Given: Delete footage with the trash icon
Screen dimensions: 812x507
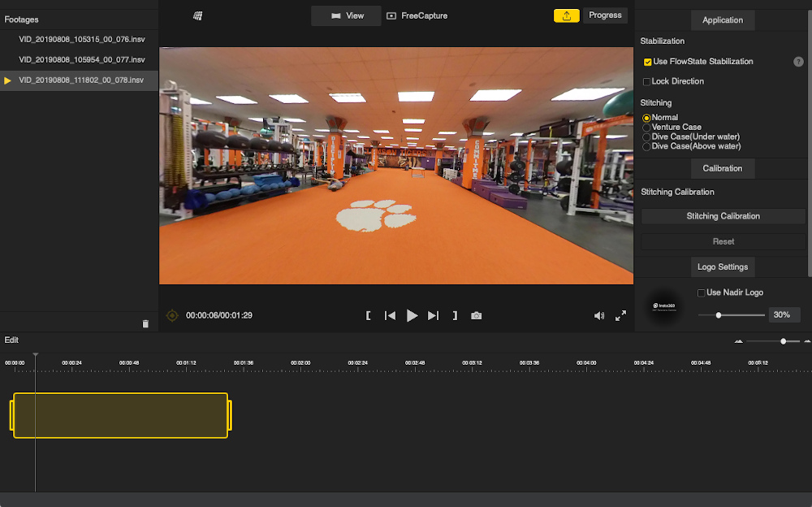Looking at the screenshot, I should [145, 324].
